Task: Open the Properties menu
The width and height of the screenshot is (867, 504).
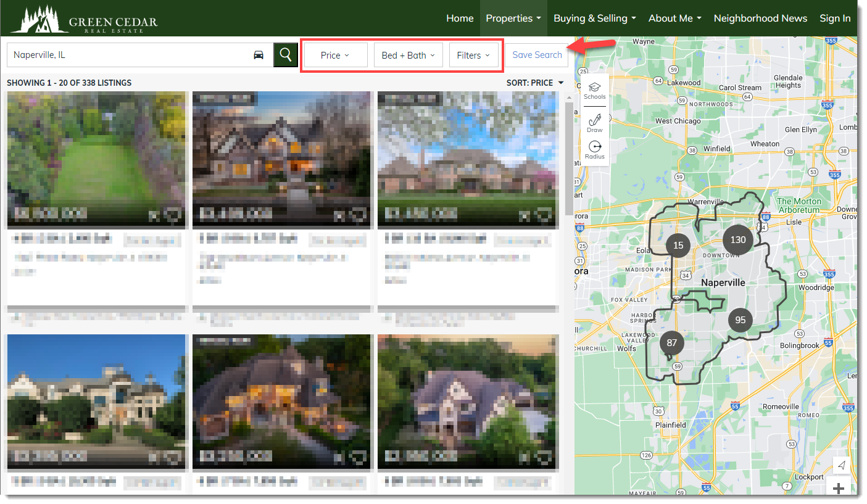Action: click(513, 18)
